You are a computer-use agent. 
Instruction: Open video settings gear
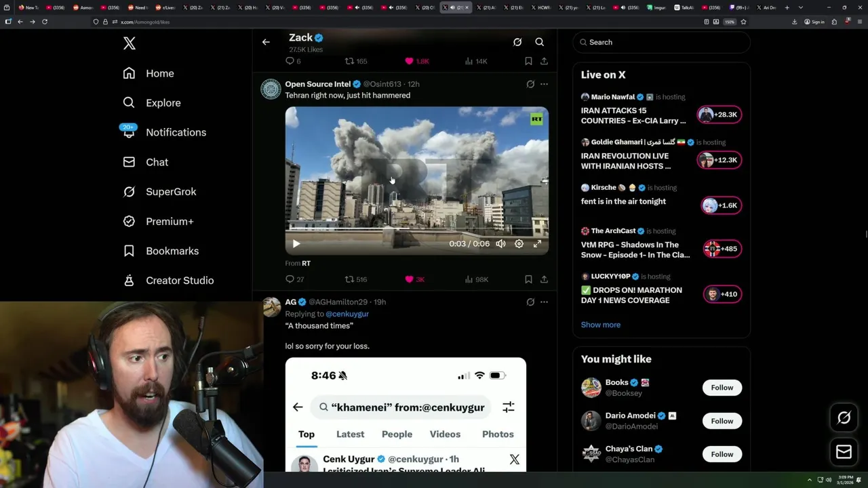pos(519,244)
